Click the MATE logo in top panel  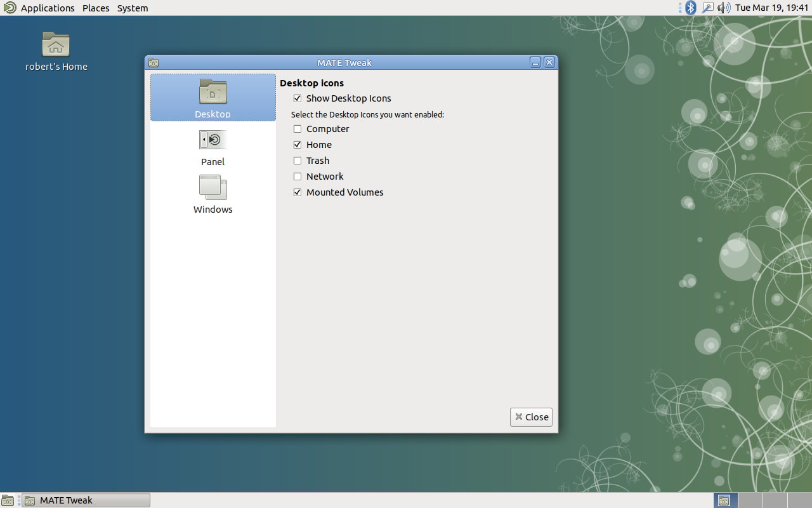point(10,8)
